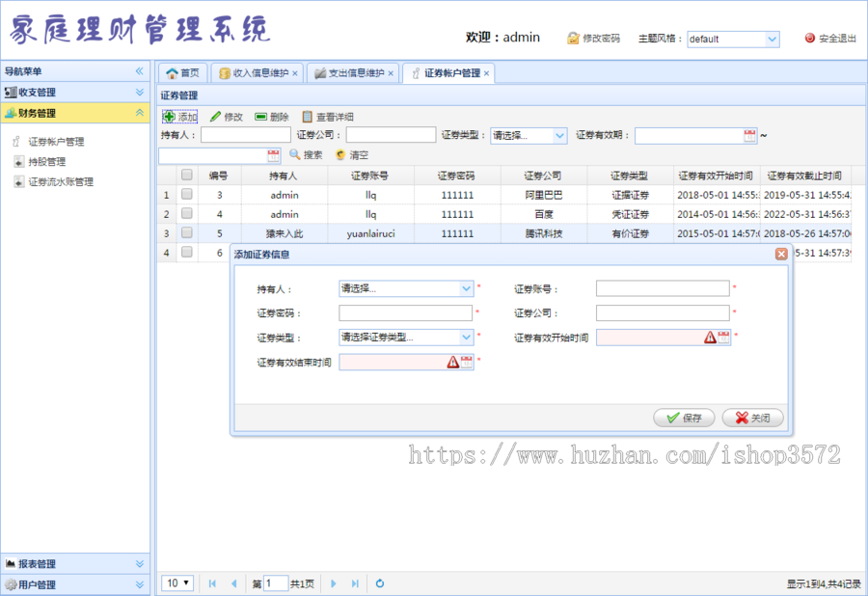The height and width of the screenshot is (596, 868).
Task: Sort by 证券公司 column header
Action: click(543, 176)
